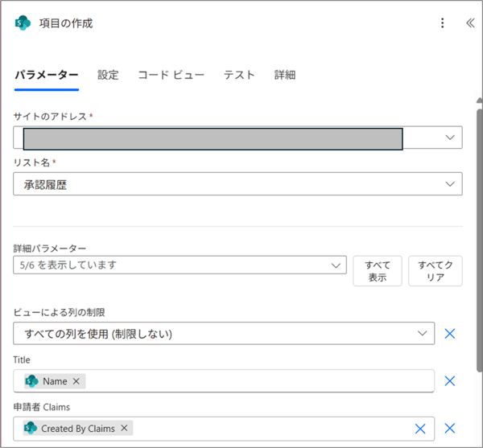Click inside the Title input field
This screenshot has width=483, height=448.
coord(258,381)
